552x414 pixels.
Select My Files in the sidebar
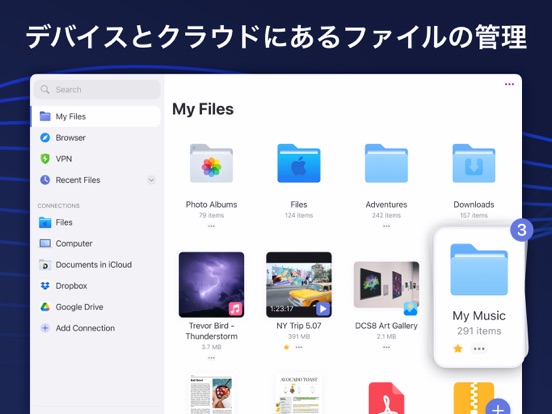click(x=95, y=117)
